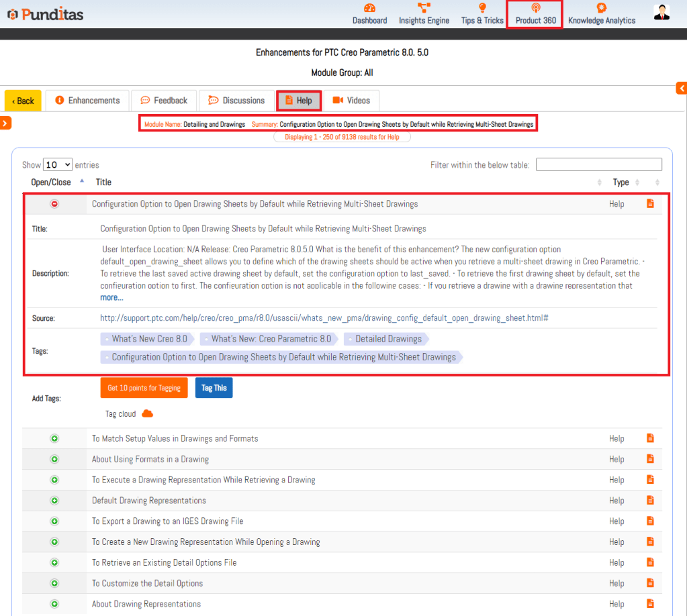Click the Tips & Tricks lightbulb icon

click(482, 8)
